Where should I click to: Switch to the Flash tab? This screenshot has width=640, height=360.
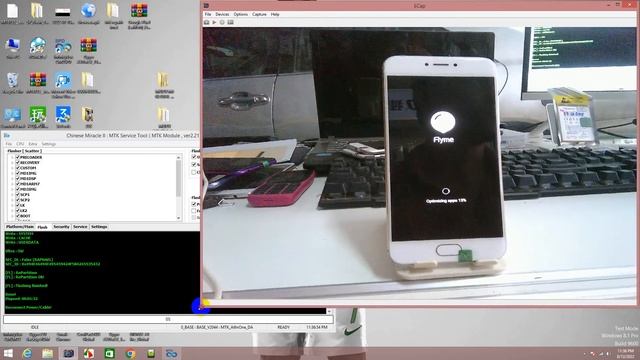point(42,227)
